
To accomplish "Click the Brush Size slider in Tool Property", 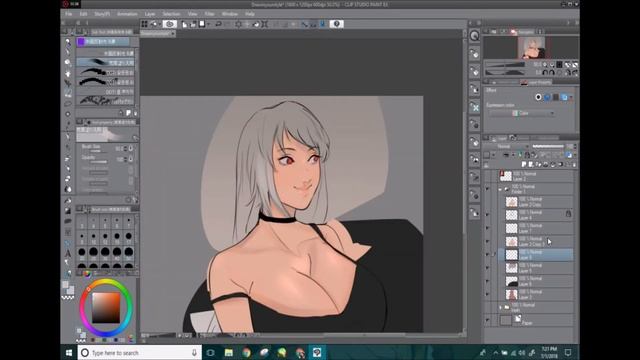I will click(98, 151).
